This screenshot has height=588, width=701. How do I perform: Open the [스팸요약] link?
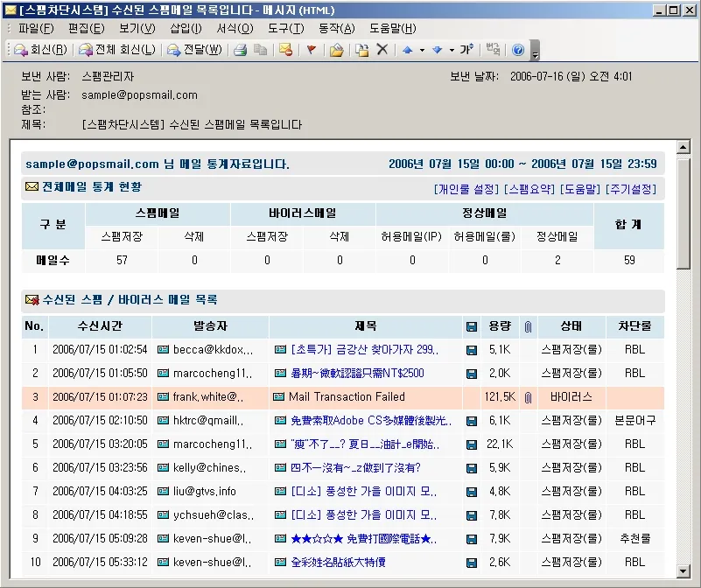(x=529, y=189)
